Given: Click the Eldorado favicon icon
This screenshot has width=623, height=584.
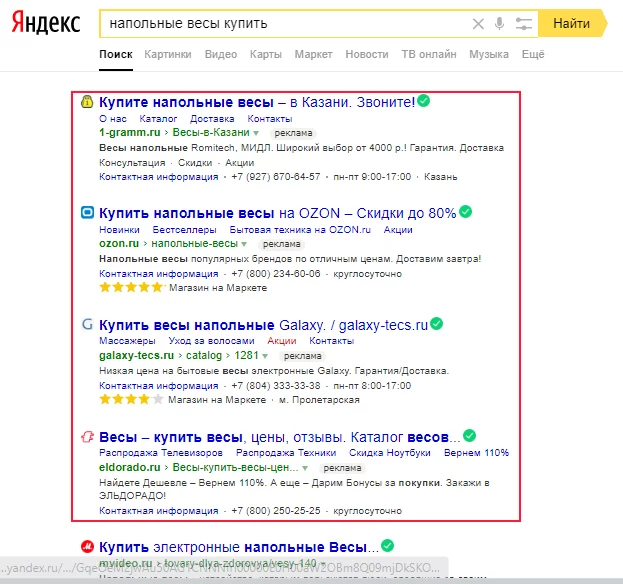Looking at the screenshot, I should tap(87, 437).
